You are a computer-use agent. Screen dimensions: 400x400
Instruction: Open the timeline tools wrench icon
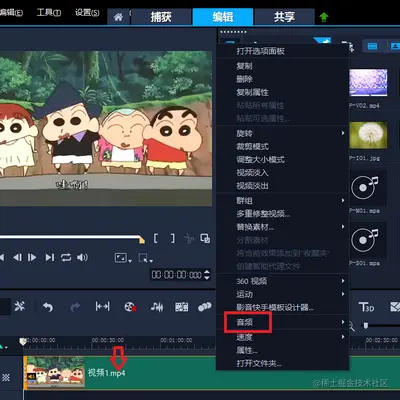(20, 306)
